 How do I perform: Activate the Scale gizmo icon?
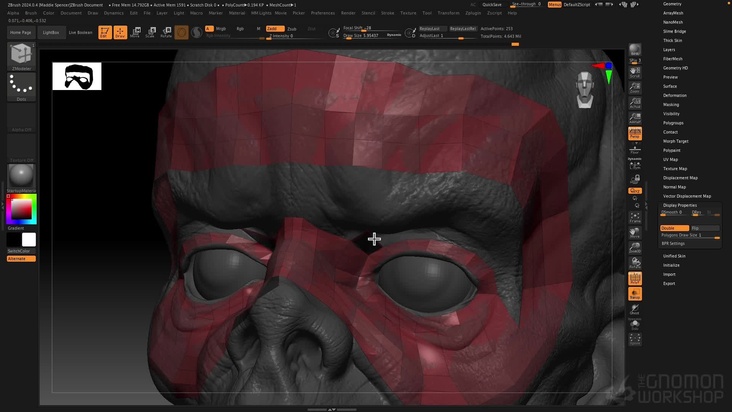(151, 32)
